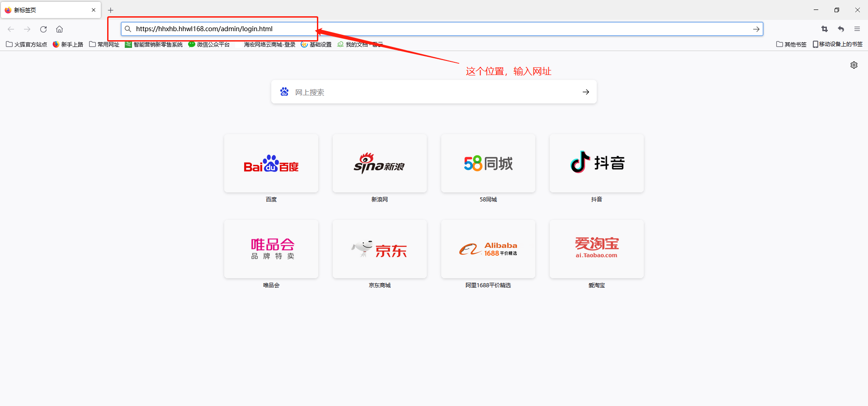
Task: Click the 58同城 label under tile
Action: [x=488, y=199]
